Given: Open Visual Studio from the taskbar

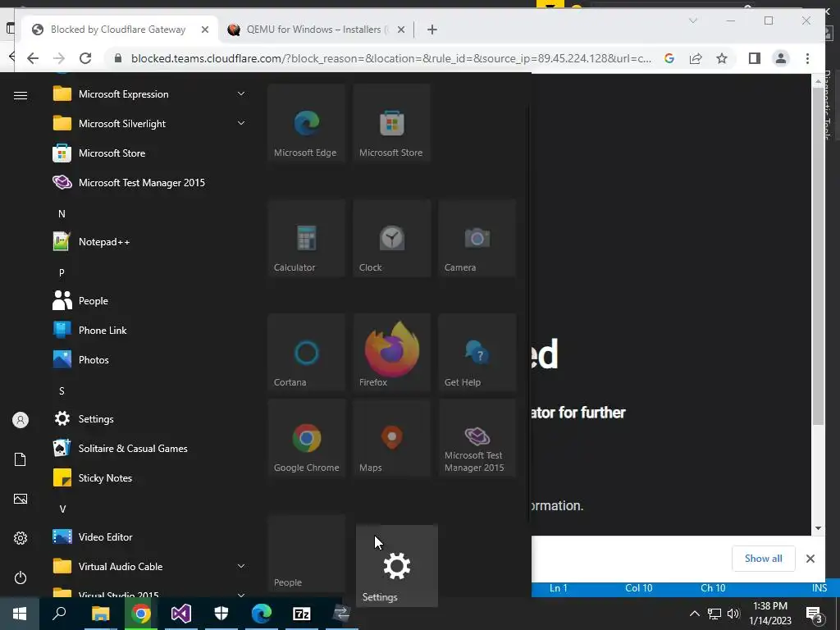Looking at the screenshot, I should point(181,614).
